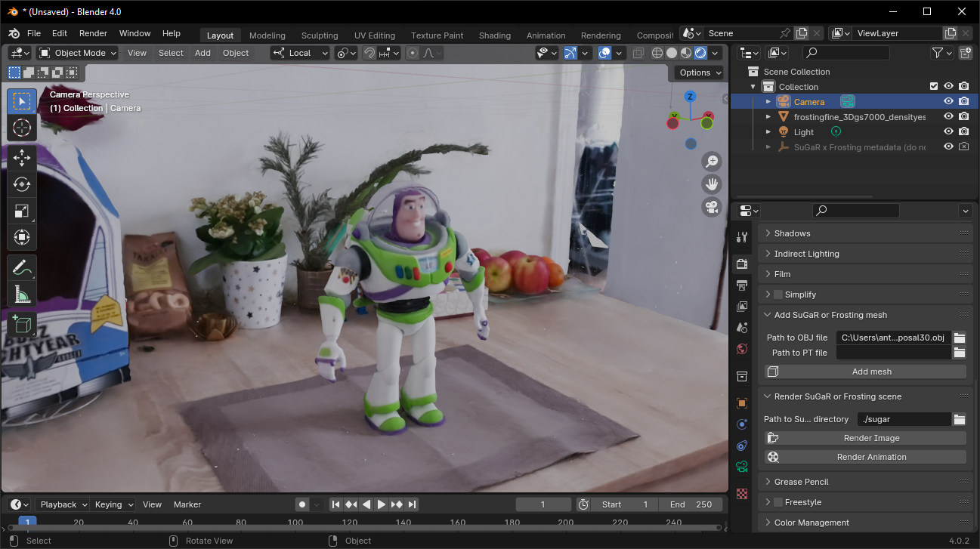980x549 pixels.
Task: Open the Edit menu
Action: pyautogui.click(x=60, y=33)
